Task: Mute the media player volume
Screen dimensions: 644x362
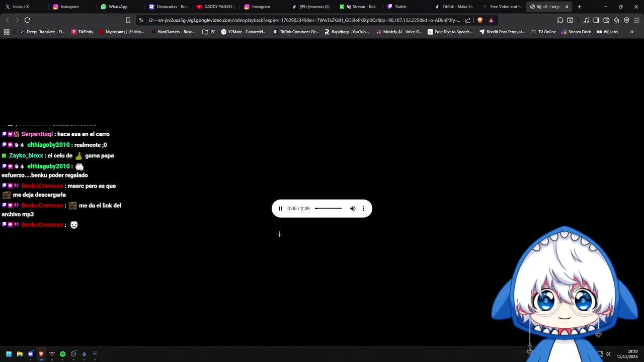Action: tap(353, 209)
